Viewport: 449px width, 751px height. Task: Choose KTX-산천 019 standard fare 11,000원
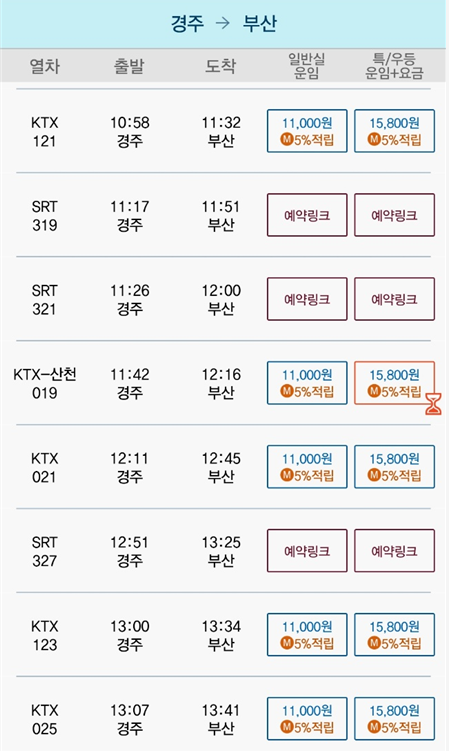point(307,383)
